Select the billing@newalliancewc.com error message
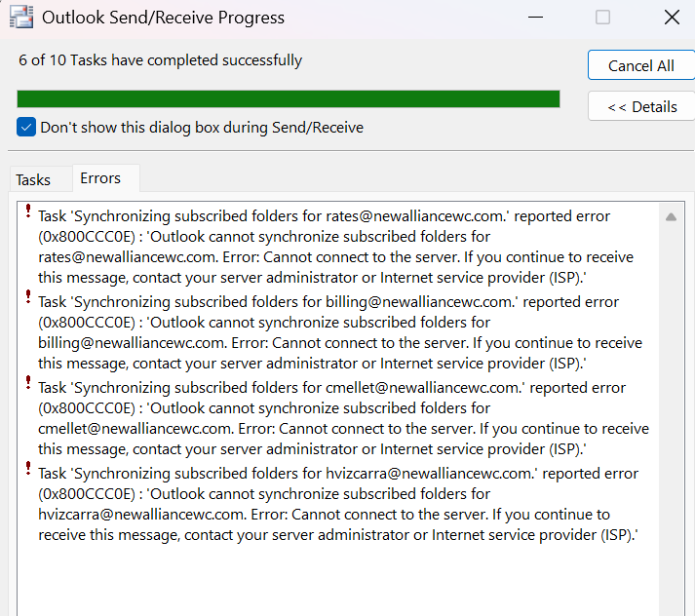The image size is (695, 616). tap(340, 332)
